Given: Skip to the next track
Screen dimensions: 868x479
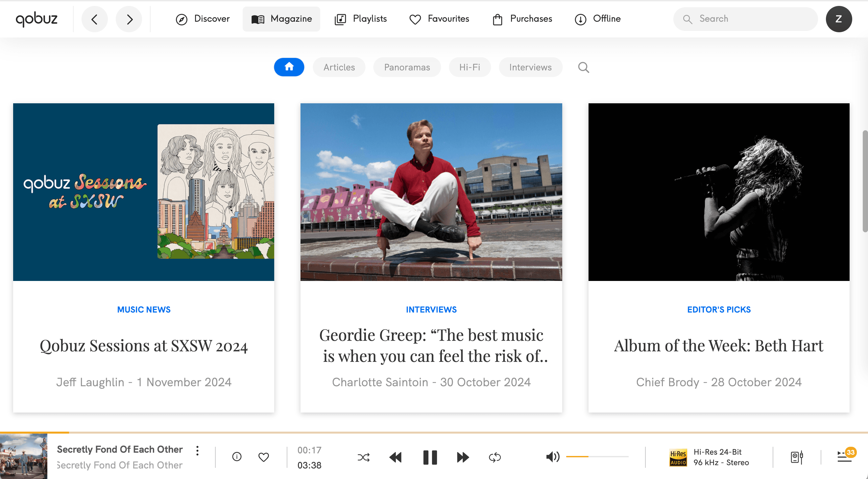Looking at the screenshot, I should 463,457.
